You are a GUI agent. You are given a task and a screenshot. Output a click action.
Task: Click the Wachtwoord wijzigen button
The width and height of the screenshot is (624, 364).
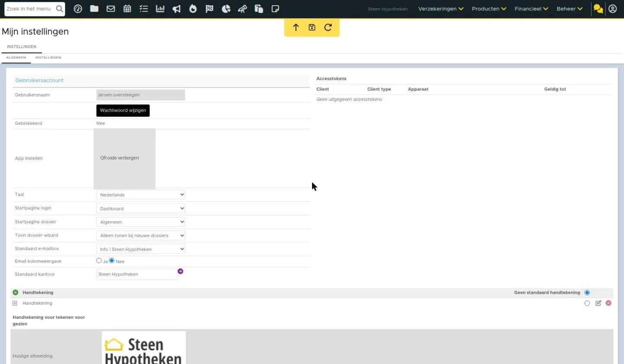click(123, 110)
